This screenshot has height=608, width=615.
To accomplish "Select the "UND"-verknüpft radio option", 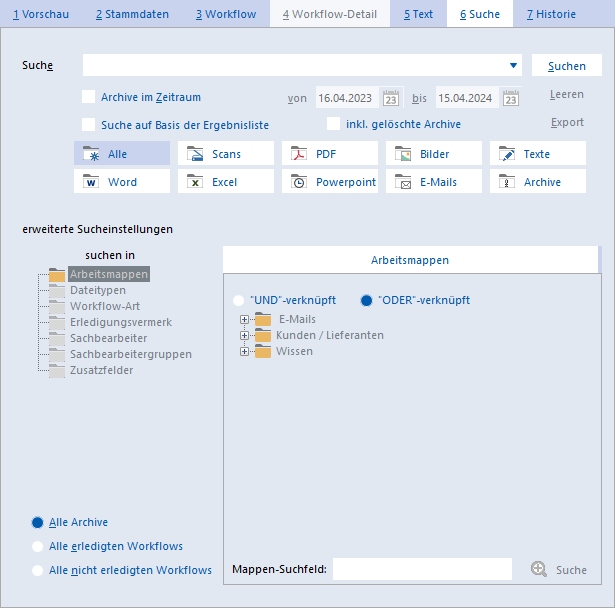I will click(238, 300).
